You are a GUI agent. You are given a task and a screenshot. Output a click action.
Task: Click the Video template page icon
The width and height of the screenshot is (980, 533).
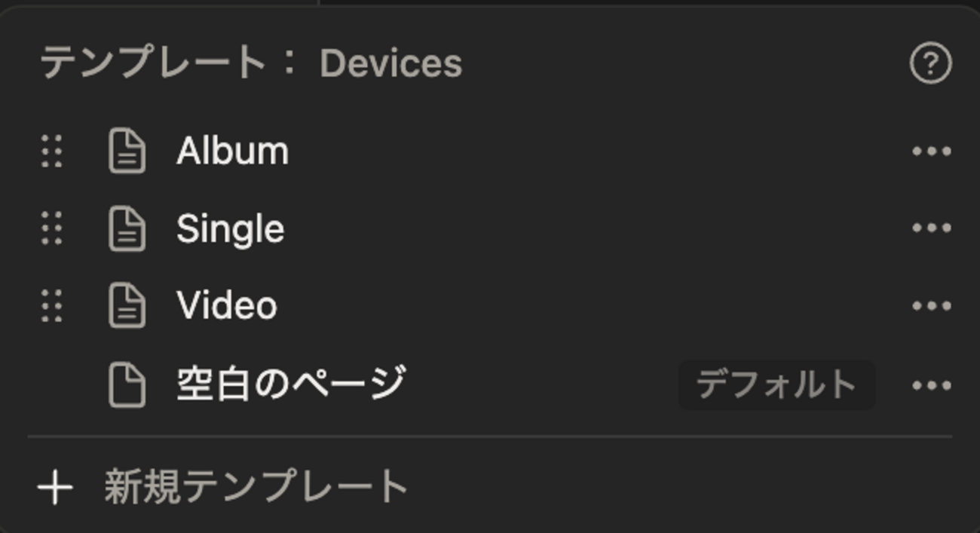coord(127,306)
